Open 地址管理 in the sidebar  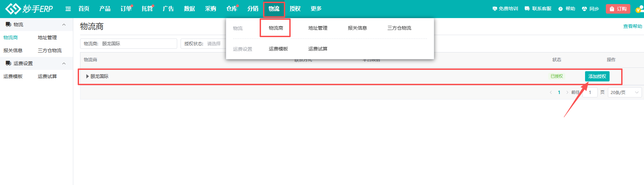(x=47, y=37)
